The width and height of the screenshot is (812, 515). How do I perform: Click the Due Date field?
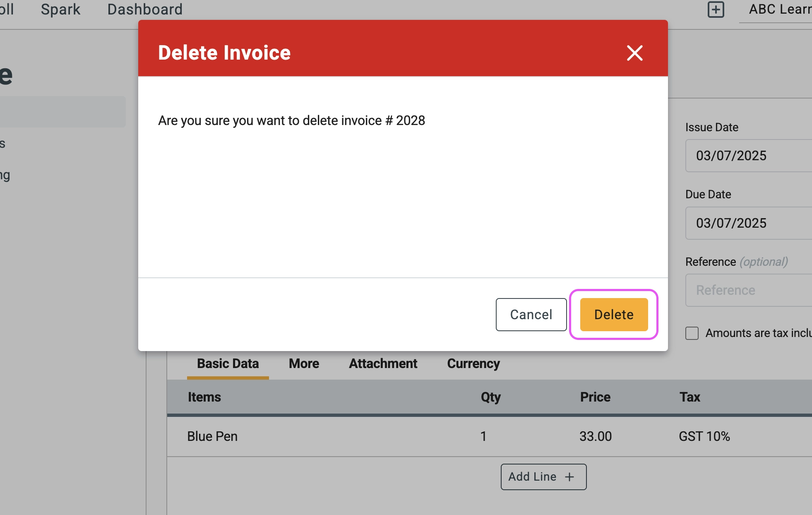[x=749, y=223]
